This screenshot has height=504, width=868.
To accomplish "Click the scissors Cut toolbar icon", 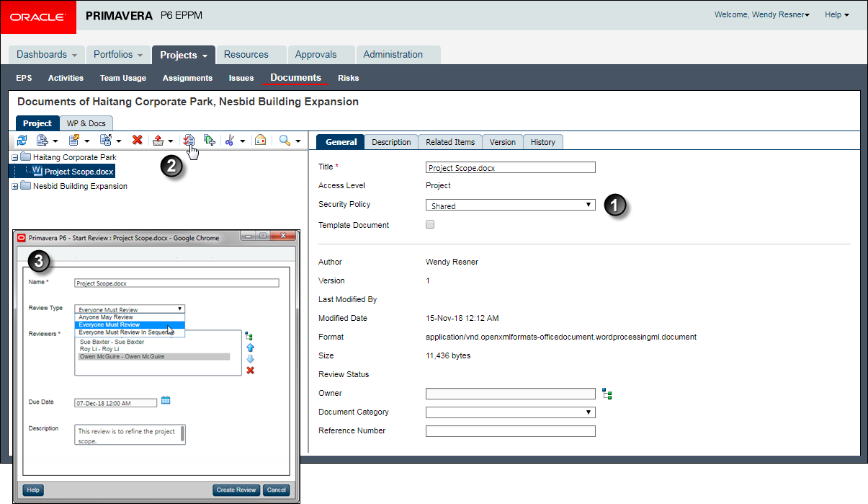I will 230,141.
